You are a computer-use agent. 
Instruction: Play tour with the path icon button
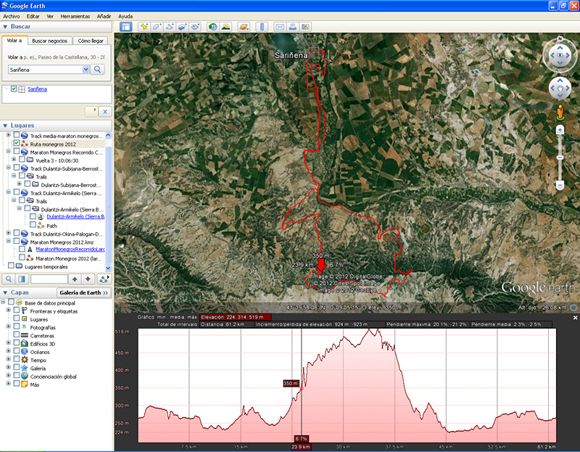click(x=104, y=279)
